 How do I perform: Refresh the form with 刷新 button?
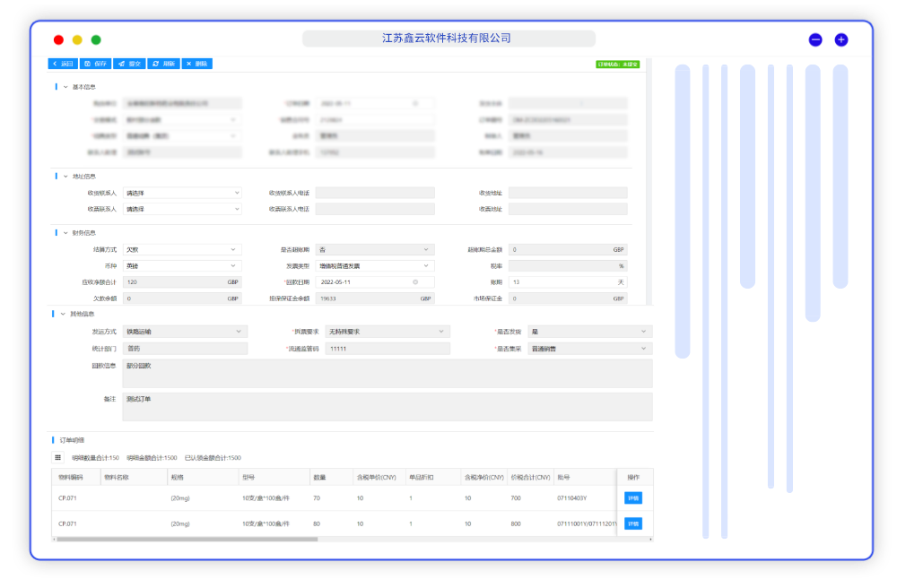point(164,64)
